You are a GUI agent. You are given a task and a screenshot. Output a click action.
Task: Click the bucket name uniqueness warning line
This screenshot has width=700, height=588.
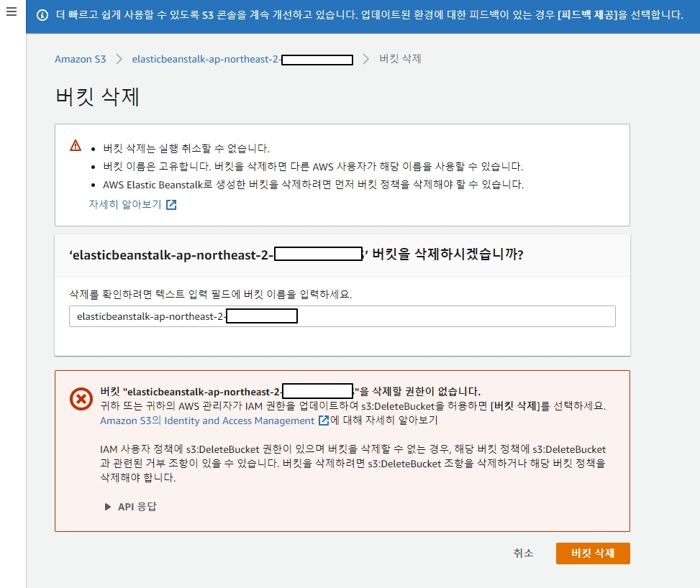pyautogui.click(x=313, y=166)
